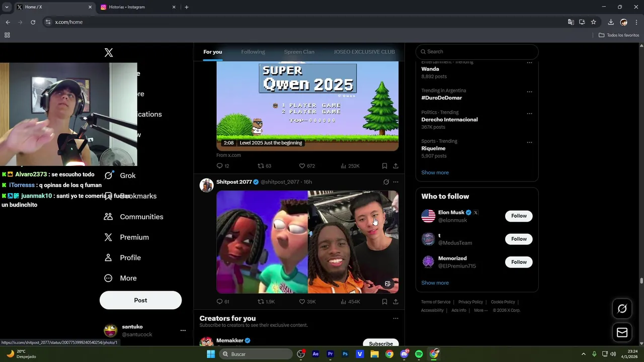The height and width of the screenshot is (362, 644).
Task: Follow Memorized account
Action: coord(519,262)
